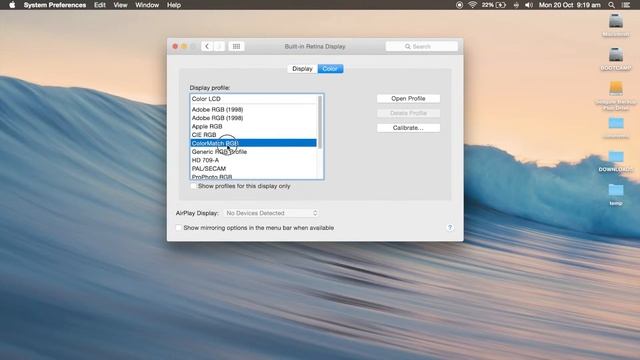Open the AirPlay Display dropdown
The image size is (640, 360).
[271, 213]
